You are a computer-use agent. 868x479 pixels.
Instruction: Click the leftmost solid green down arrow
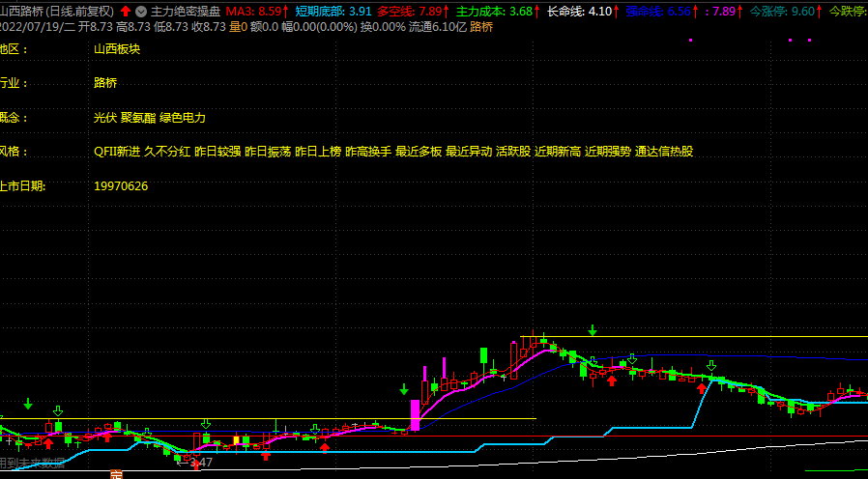28,404
